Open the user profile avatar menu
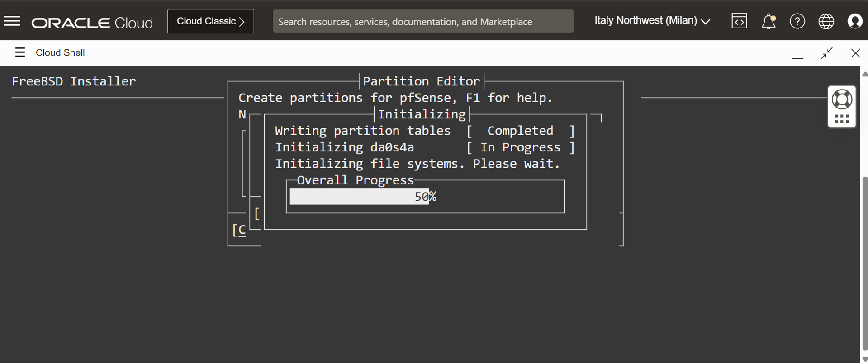Screen dimensions: 868x363 855,21
